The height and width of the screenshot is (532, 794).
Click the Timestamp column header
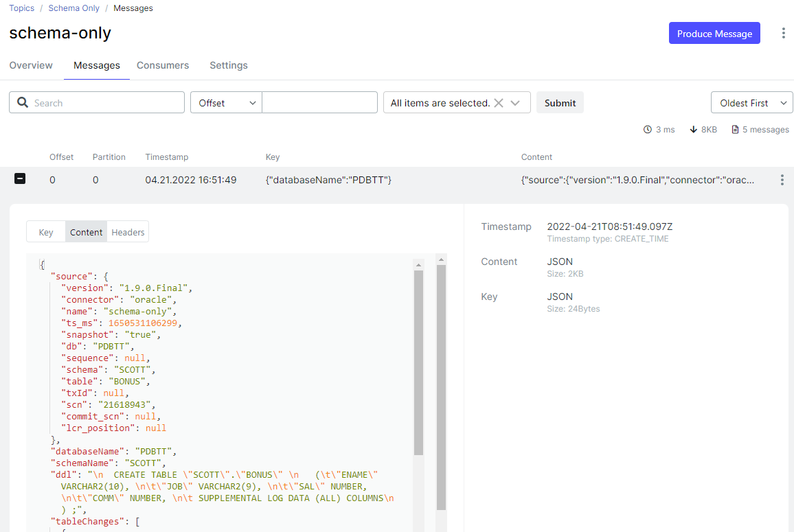(x=167, y=157)
